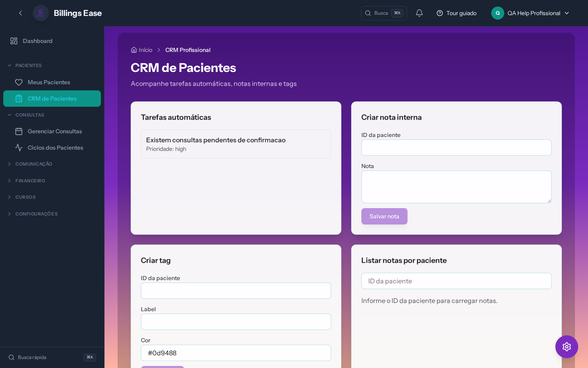The height and width of the screenshot is (368, 588).
Task: Click the Meus Pacientes heart icon
Action: tap(19, 82)
